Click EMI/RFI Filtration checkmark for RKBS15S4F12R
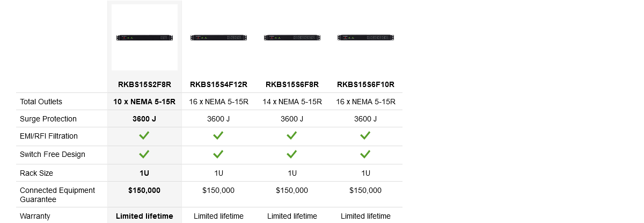The width and height of the screenshot is (644, 223). click(218, 136)
